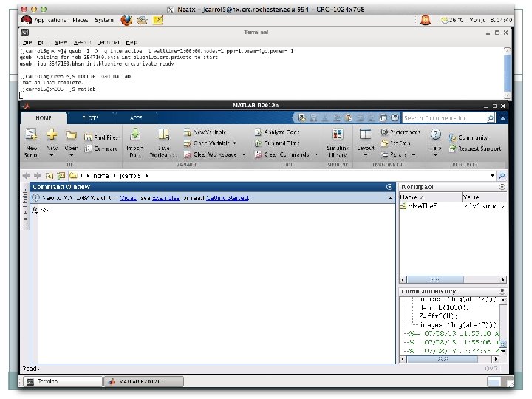Click the Terminal button in the taskbar
532x399 pixels.
click(x=62, y=382)
